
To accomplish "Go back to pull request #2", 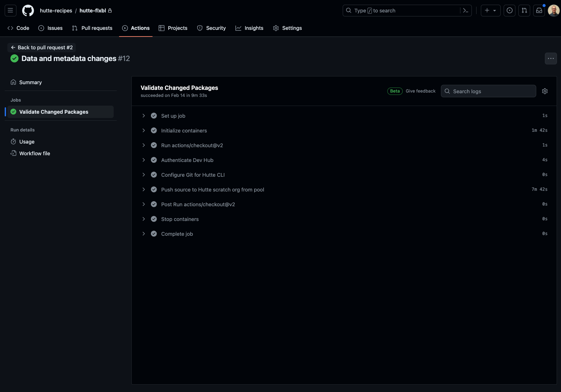I will 42,48.
